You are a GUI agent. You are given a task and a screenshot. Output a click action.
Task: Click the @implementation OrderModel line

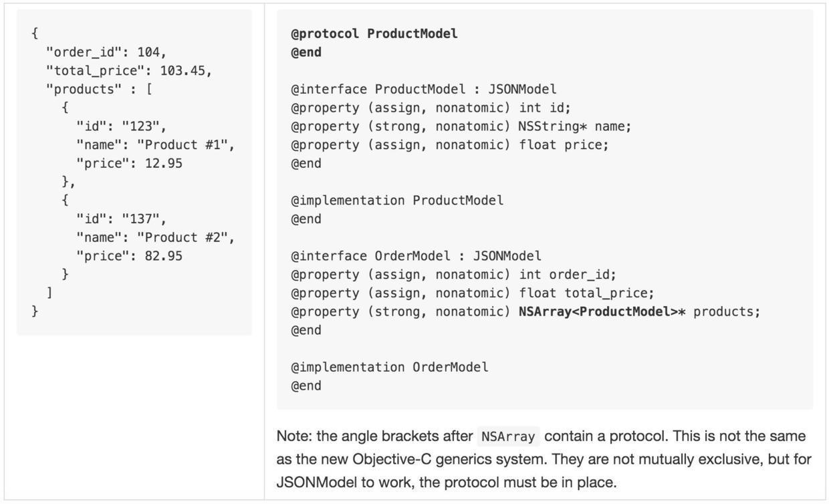(390, 367)
